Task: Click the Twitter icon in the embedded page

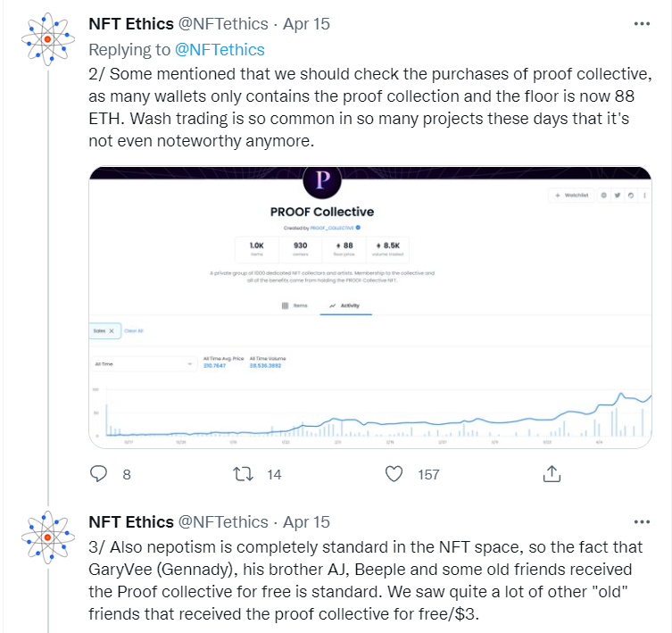Action: point(617,195)
